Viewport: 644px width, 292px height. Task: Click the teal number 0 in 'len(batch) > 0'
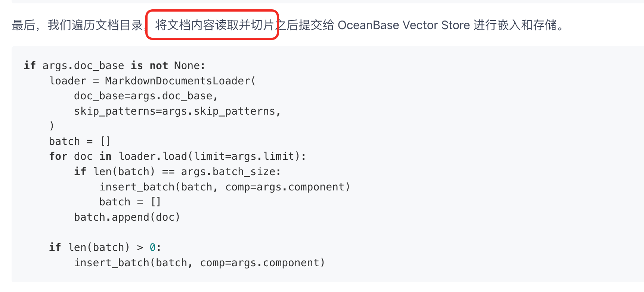[x=152, y=247]
